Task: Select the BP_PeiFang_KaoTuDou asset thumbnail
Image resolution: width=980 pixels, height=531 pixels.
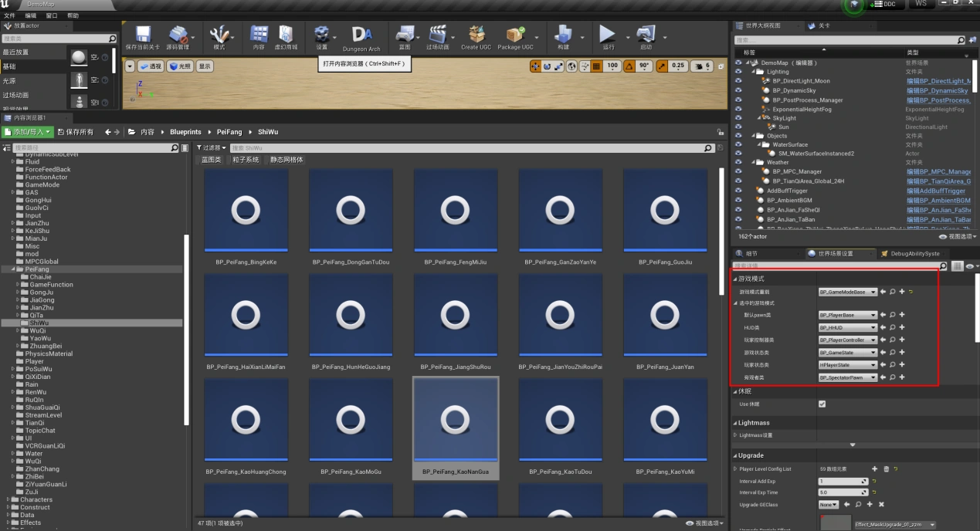Action: click(x=560, y=421)
